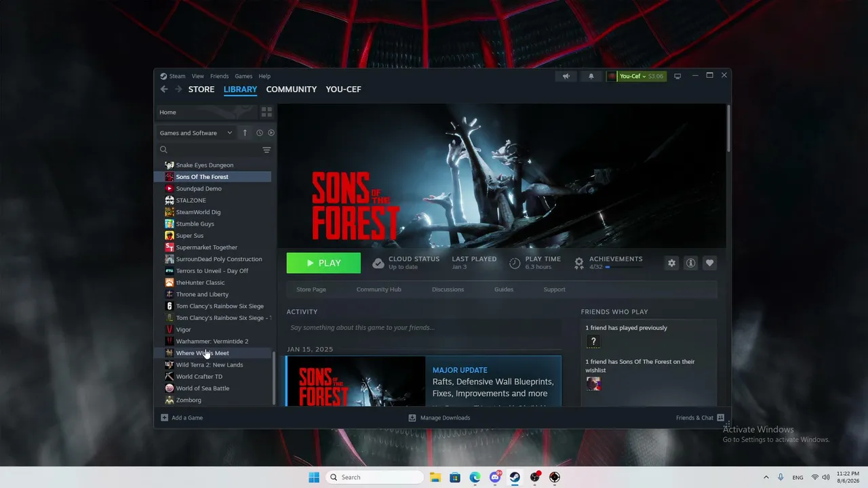Image resolution: width=868 pixels, height=488 pixels.
Task: Select Zomborg in the game list
Action: click(213, 400)
